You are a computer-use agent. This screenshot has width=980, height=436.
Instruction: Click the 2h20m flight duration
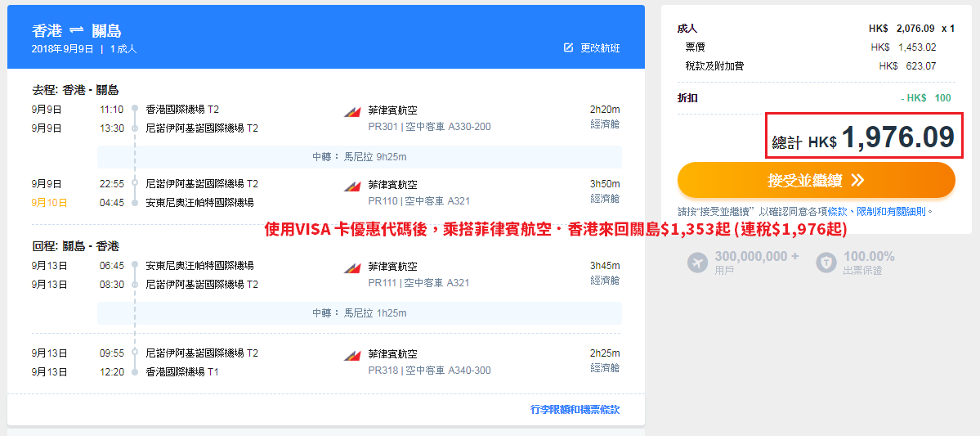[605, 110]
